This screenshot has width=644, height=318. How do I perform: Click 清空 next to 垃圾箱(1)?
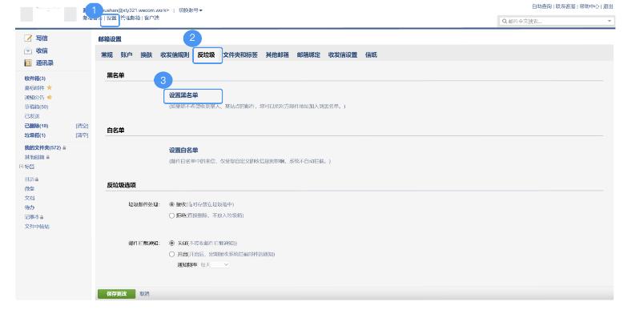point(83,135)
